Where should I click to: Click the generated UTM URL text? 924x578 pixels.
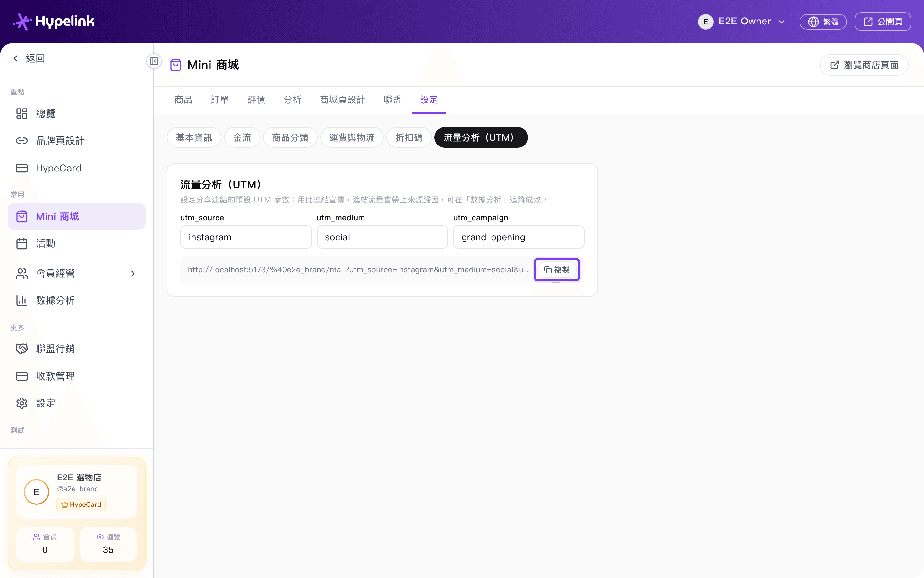click(x=359, y=270)
